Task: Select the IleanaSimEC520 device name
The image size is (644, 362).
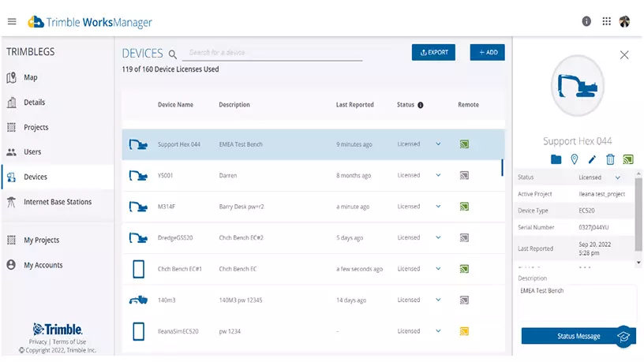Action: pos(178,331)
